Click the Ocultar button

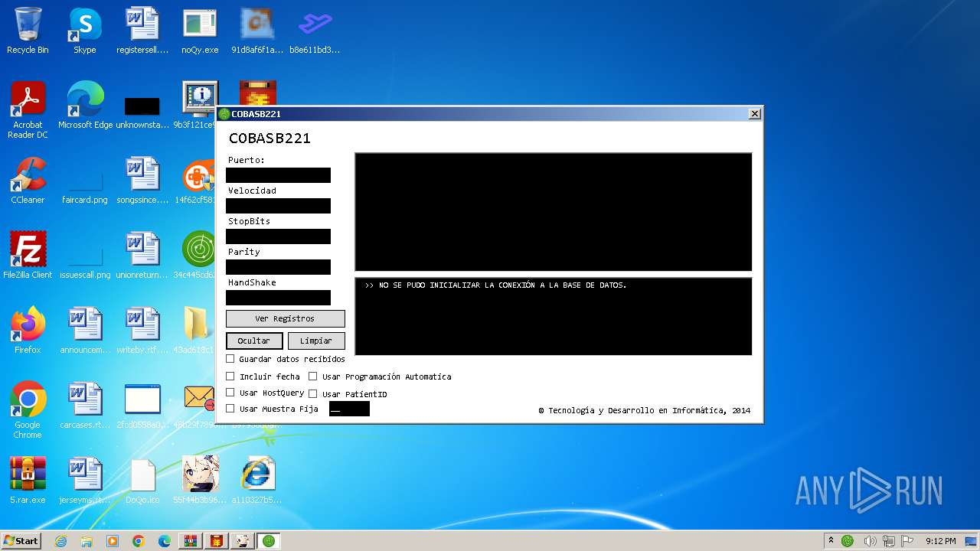click(254, 341)
